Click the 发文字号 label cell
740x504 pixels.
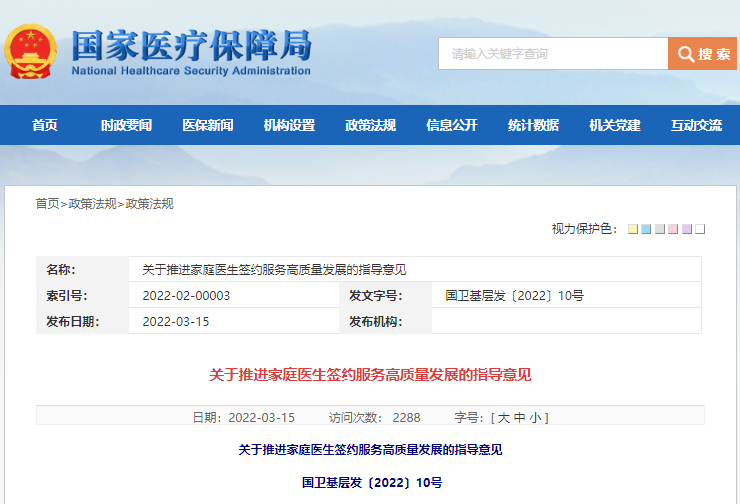coord(386,295)
